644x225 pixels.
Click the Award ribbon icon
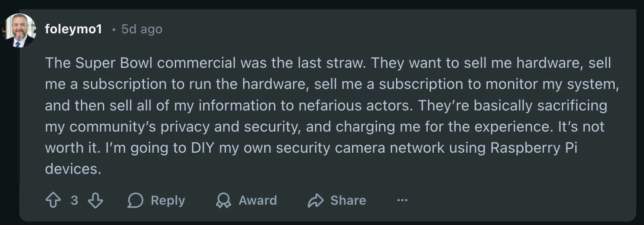[223, 200]
